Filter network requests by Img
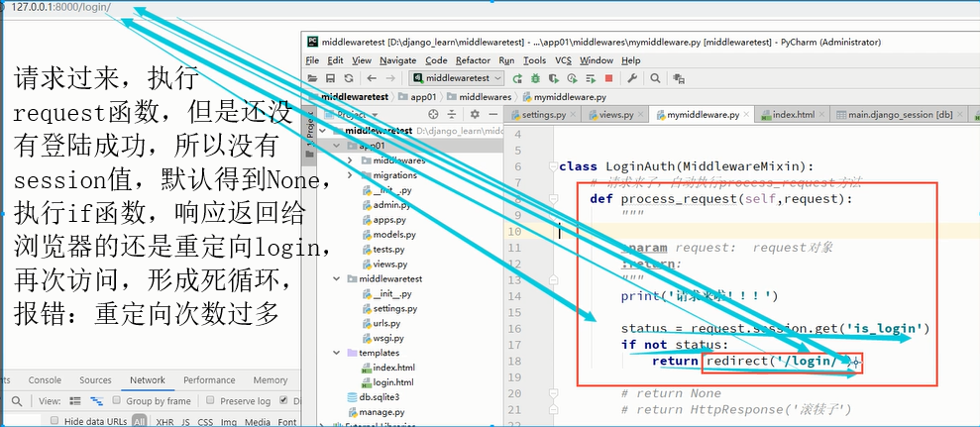This screenshot has width=980, height=427. 228,422
